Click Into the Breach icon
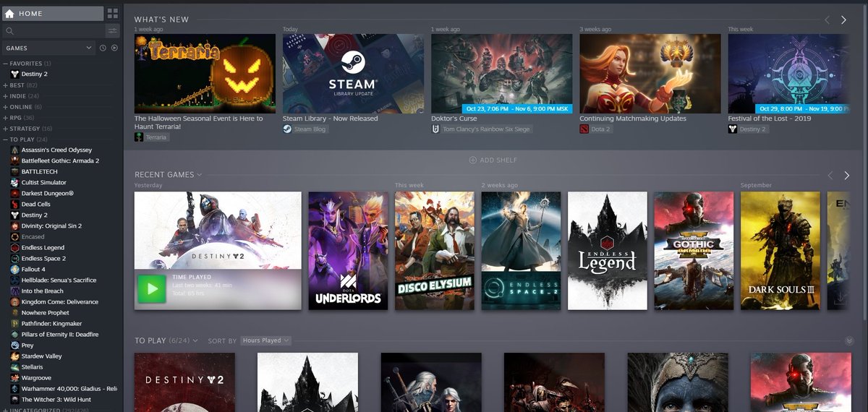The image size is (868, 412). 14,291
